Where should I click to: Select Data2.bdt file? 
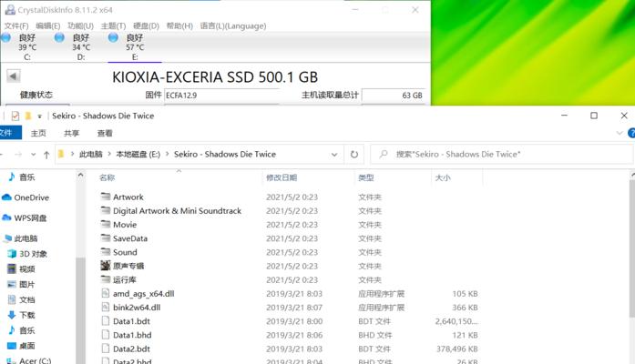pos(125,349)
